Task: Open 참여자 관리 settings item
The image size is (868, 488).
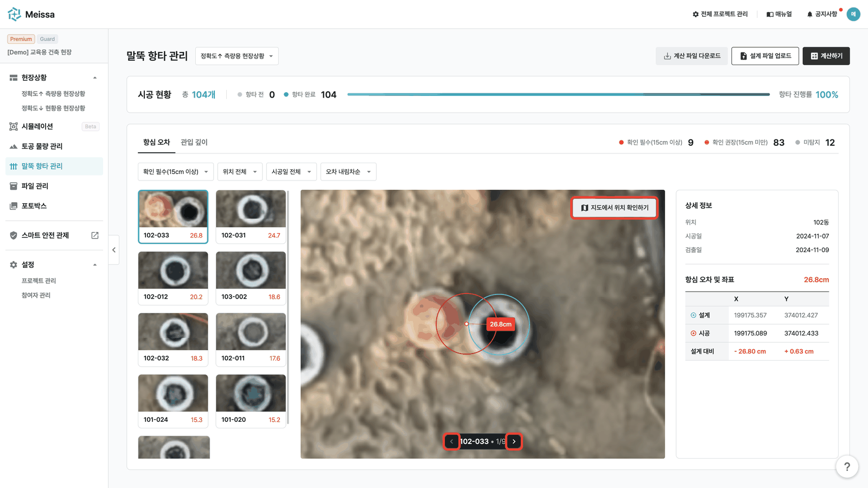Action: pos(36,295)
